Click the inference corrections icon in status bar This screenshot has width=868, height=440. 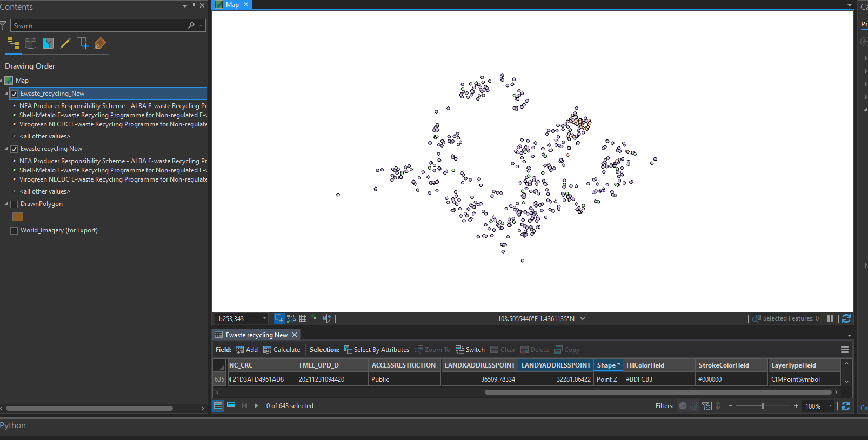[315, 318]
